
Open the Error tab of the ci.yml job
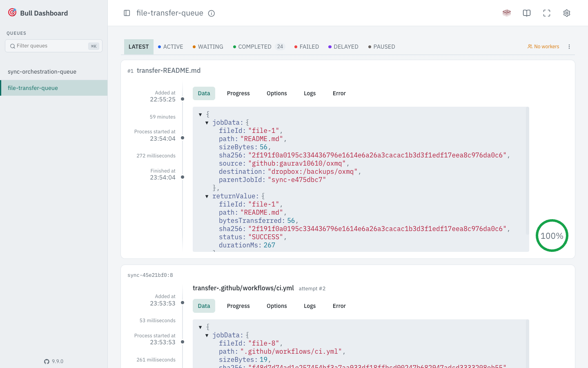[339, 306]
